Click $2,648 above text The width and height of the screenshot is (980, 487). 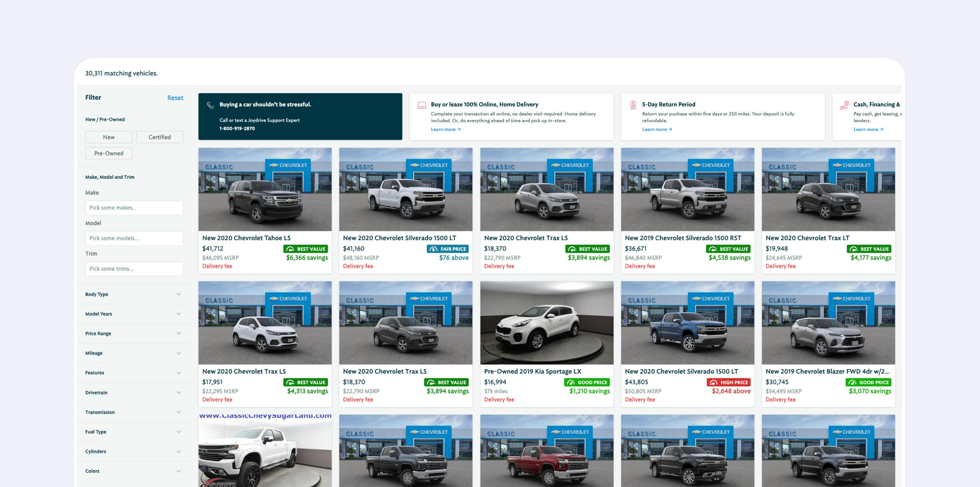[731, 391]
